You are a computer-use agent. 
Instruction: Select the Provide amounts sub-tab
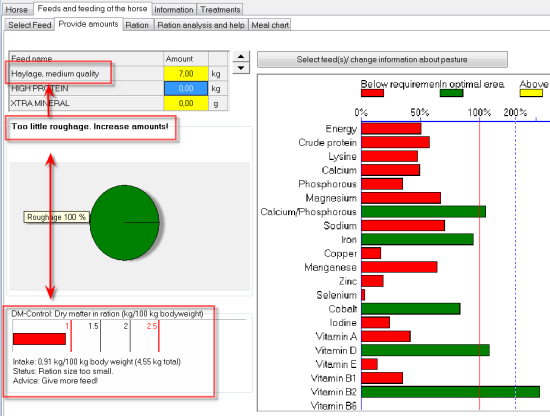(88, 24)
